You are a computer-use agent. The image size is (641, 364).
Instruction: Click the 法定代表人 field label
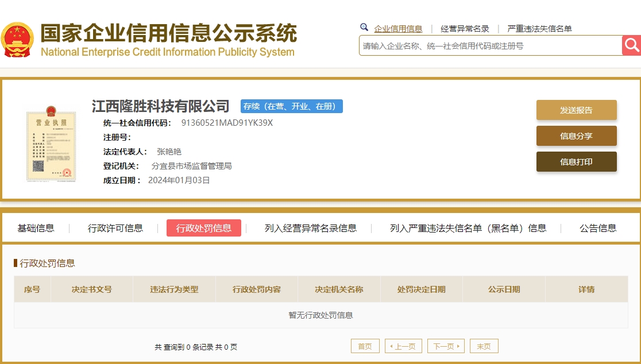click(x=125, y=152)
